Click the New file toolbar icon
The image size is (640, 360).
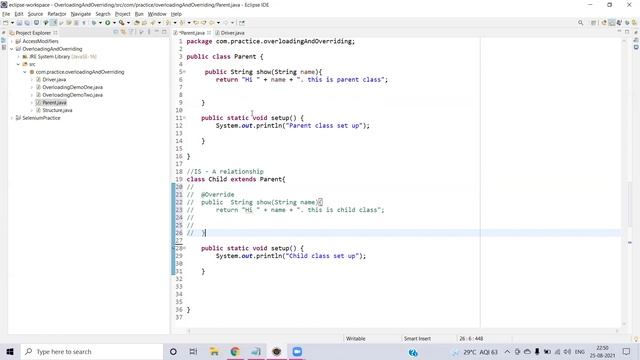(x=5, y=23)
